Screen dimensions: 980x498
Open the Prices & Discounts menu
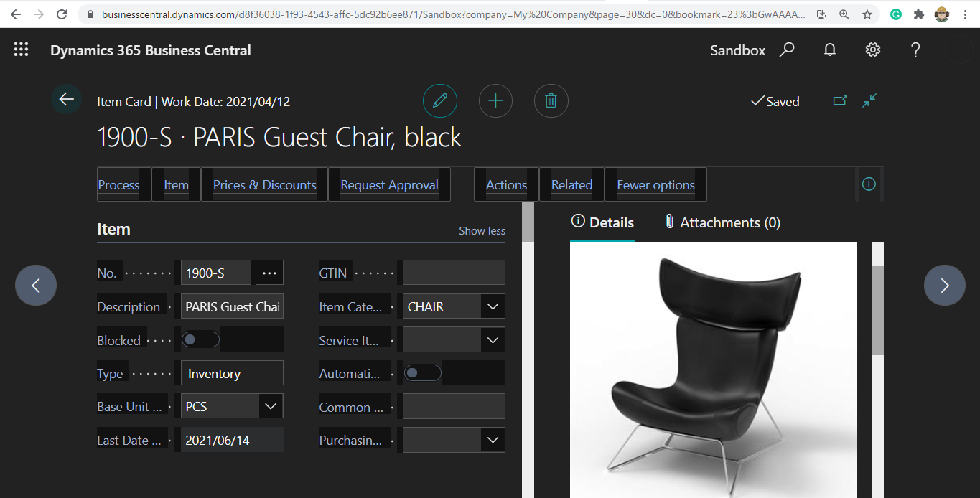[264, 184]
